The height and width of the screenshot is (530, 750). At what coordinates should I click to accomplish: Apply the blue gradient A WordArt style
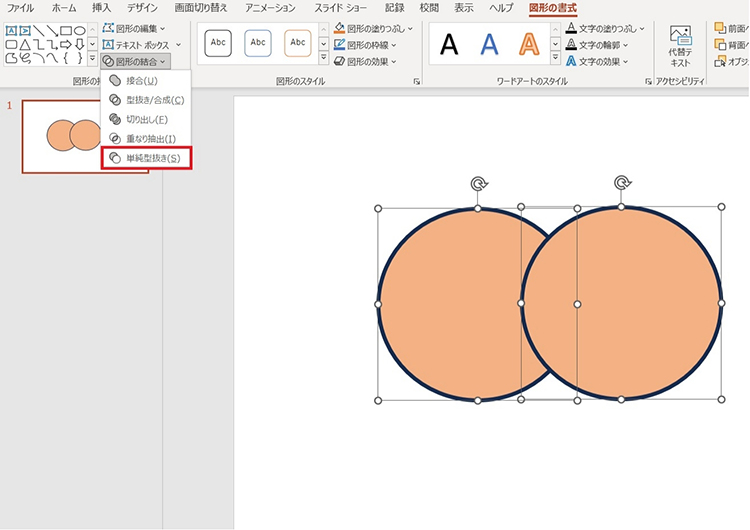tap(490, 44)
